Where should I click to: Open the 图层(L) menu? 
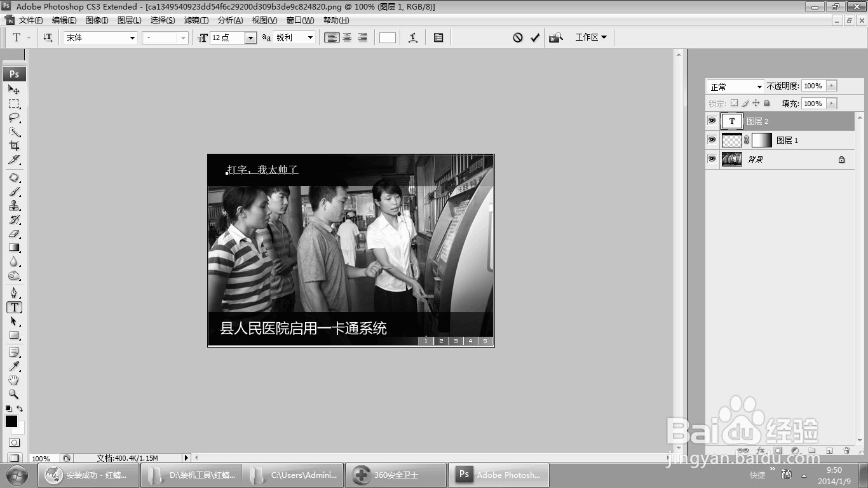(130, 20)
